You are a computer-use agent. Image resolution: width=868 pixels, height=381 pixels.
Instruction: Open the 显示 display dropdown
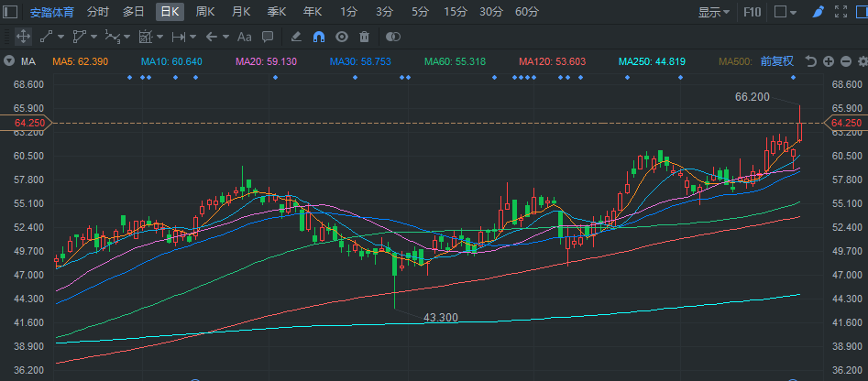click(x=713, y=12)
